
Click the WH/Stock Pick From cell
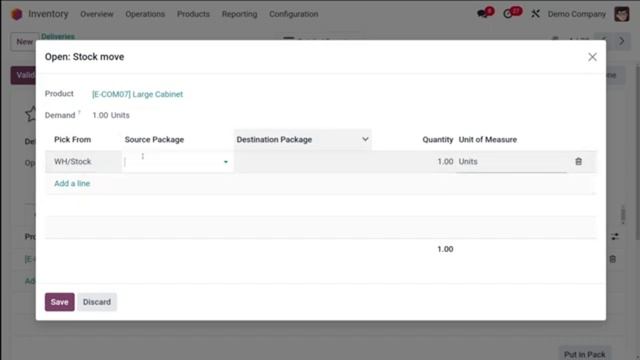click(x=83, y=162)
